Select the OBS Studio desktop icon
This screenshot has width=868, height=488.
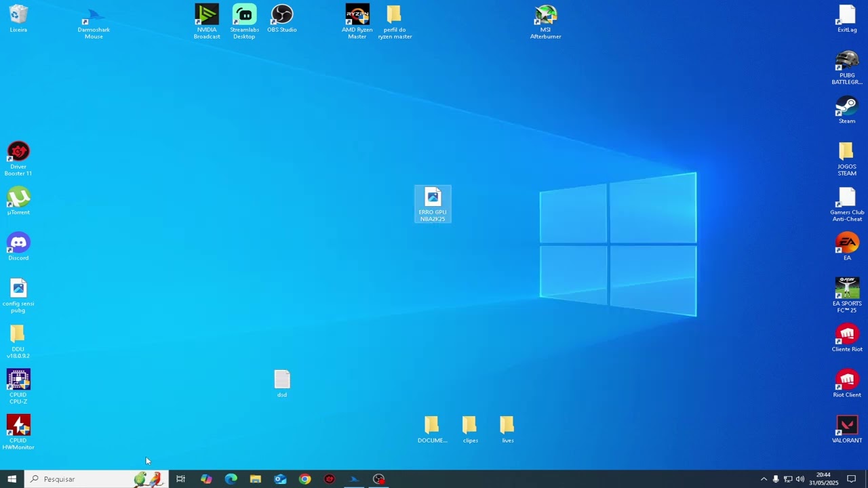281,19
